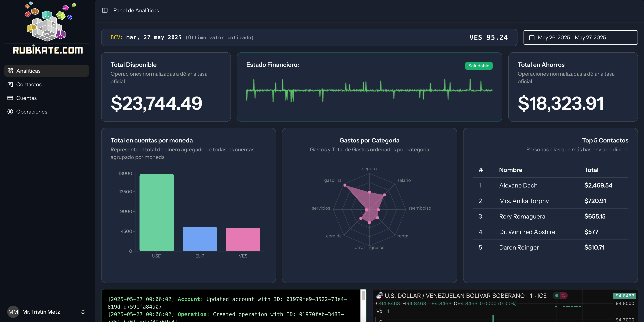Click the USD/VES flag pair icon
Image resolution: width=644 pixels, height=322 pixels.
pyautogui.click(x=380, y=296)
